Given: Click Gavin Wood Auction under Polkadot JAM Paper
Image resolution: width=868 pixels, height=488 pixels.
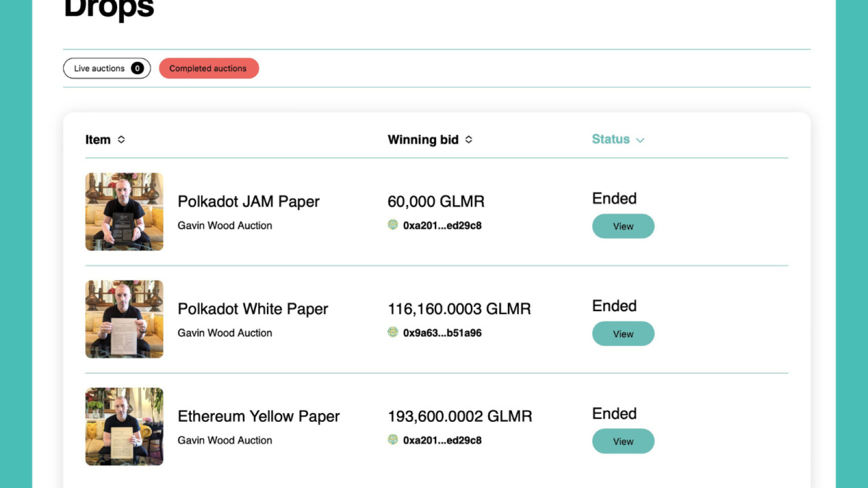Looking at the screenshot, I should point(225,226).
